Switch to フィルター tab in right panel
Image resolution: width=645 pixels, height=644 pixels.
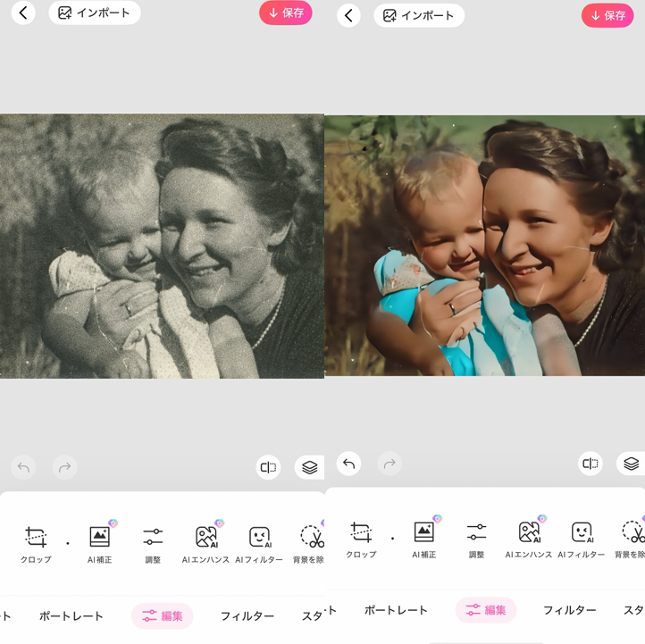pos(569,610)
